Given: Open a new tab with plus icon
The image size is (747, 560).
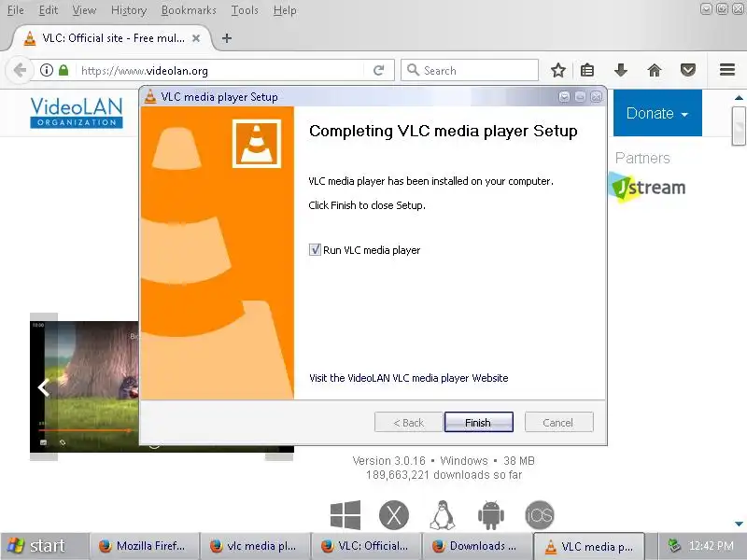Looking at the screenshot, I should click(x=227, y=38).
